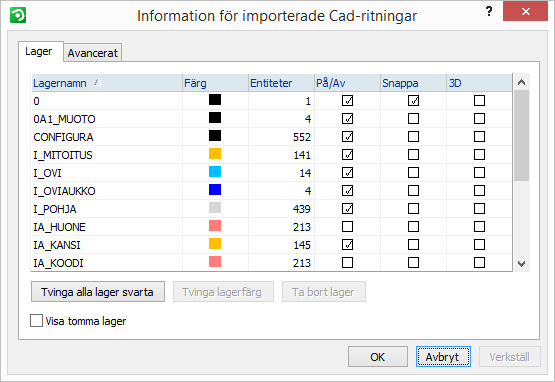
Task: Click the blue color swatch of I_OVIAUKKO
Action: click(x=215, y=190)
